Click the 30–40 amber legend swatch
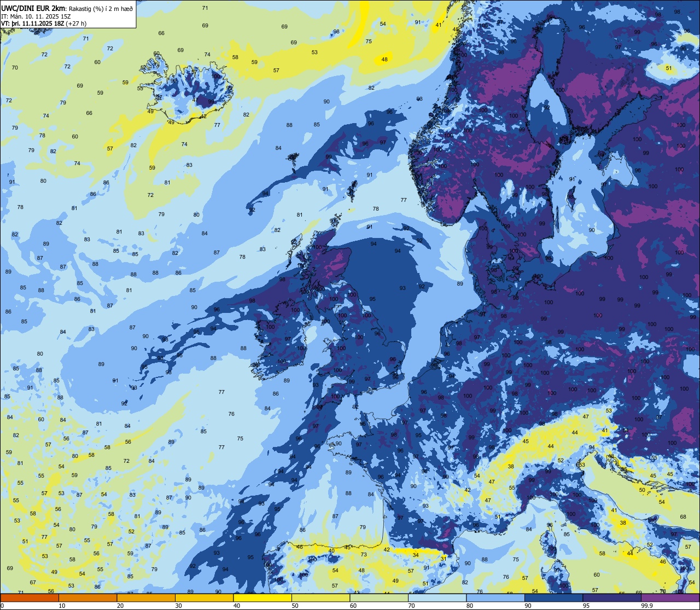Viewport: 700px width, 610px height. [x=204, y=598]
